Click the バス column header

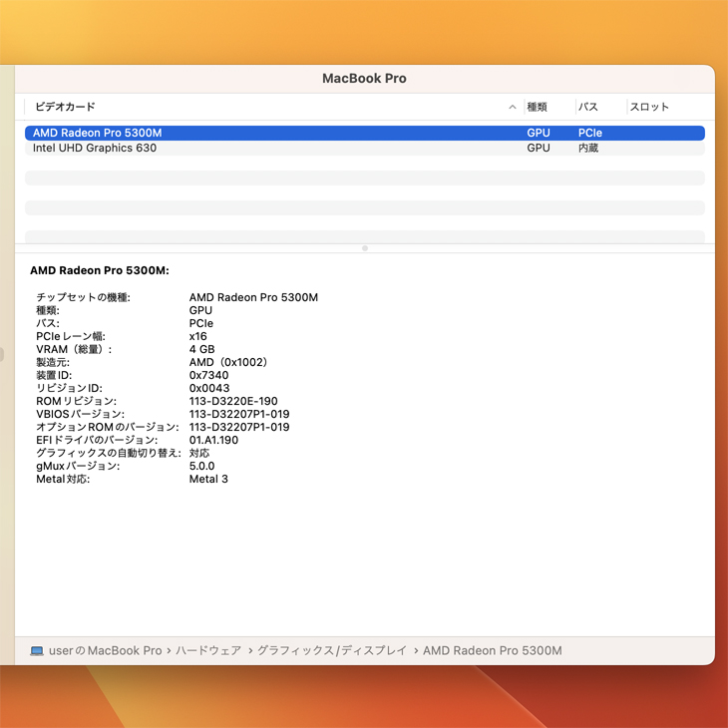coord(588,107)
